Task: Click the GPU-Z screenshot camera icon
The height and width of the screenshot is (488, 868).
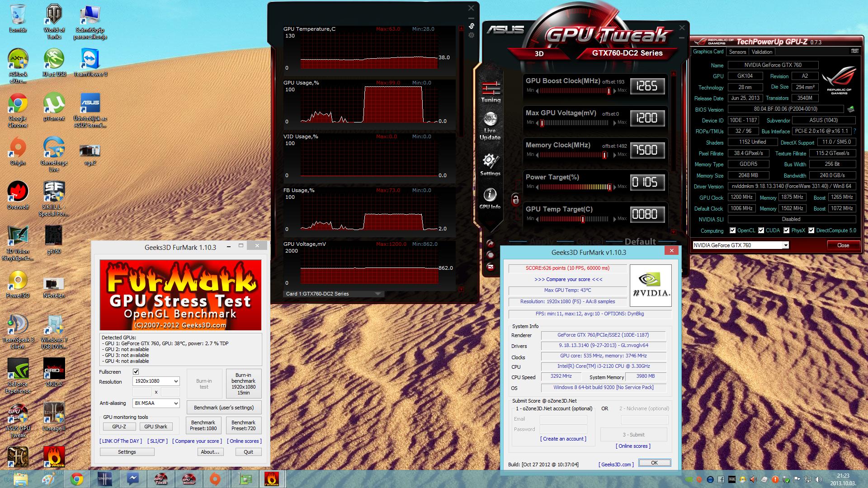Action: tap(854, 52)
